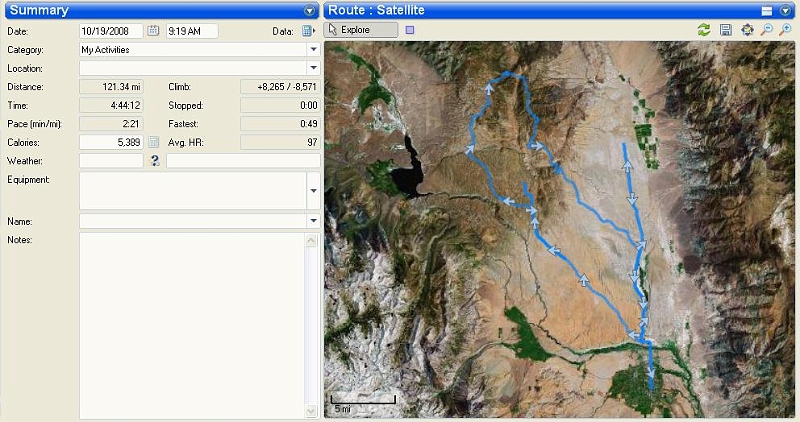Click the save route map icon
800x422 pixels.
point(726,30)
